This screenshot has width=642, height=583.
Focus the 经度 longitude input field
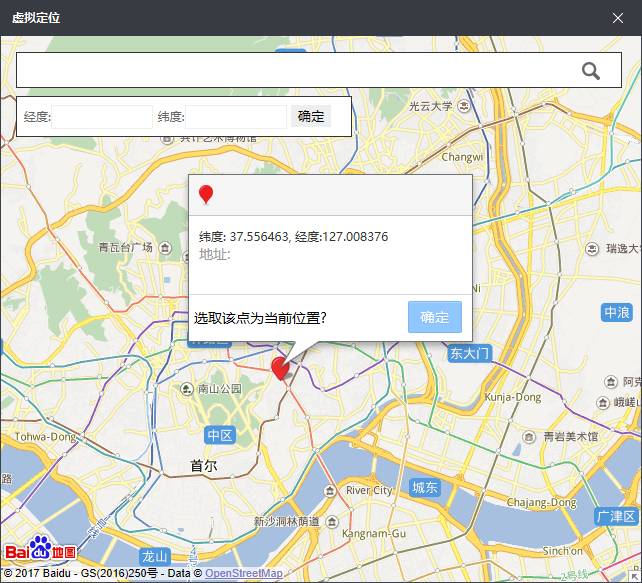102,117
